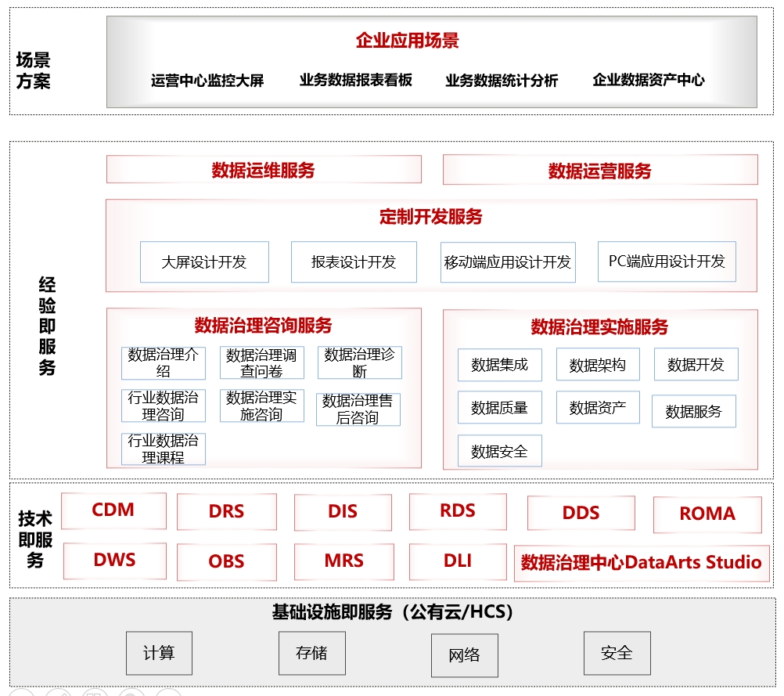
Task: Select the 数据集成 box
Action: pyautogui.click(x=500, y=365)
